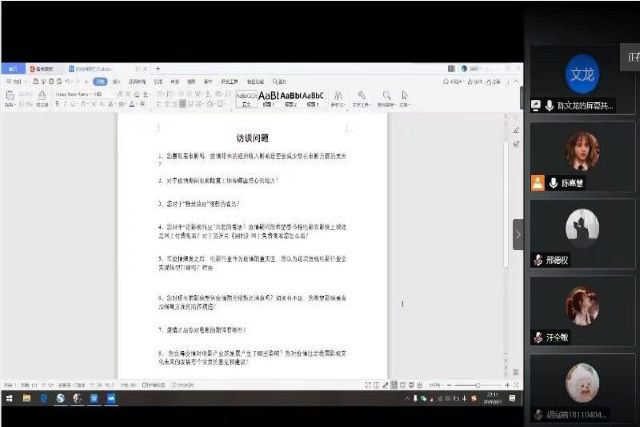Screen dimensions: 640x427
Task: Apply the first heading style AaBb
Action: pos(268,96)
